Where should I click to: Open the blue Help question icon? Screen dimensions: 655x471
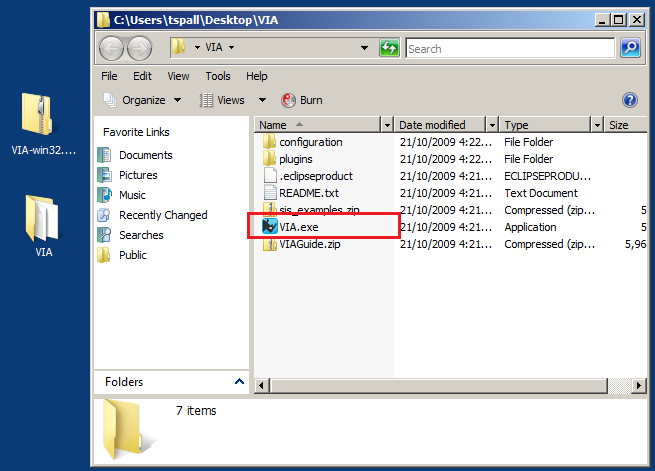coord(630,100)
